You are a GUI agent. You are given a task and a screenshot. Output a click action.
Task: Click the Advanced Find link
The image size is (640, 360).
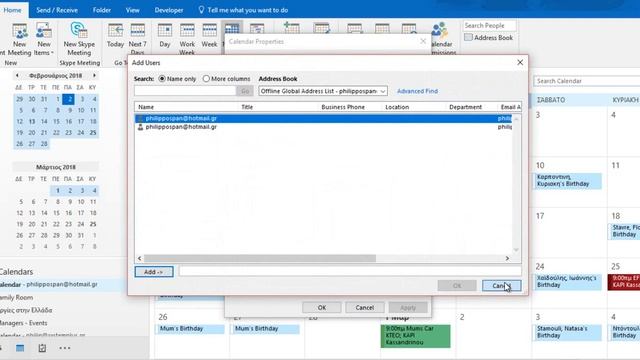click(417, 91)
